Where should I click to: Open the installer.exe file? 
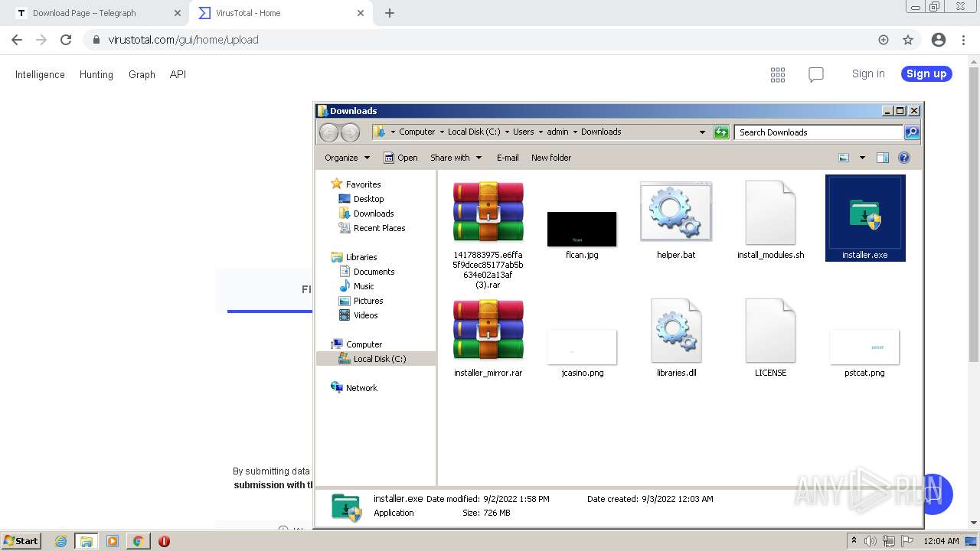[x=865, y=218]
